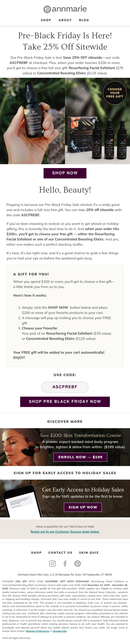Click the Concentrated Boosting Elixirs product photo

(x=98, y=121)
